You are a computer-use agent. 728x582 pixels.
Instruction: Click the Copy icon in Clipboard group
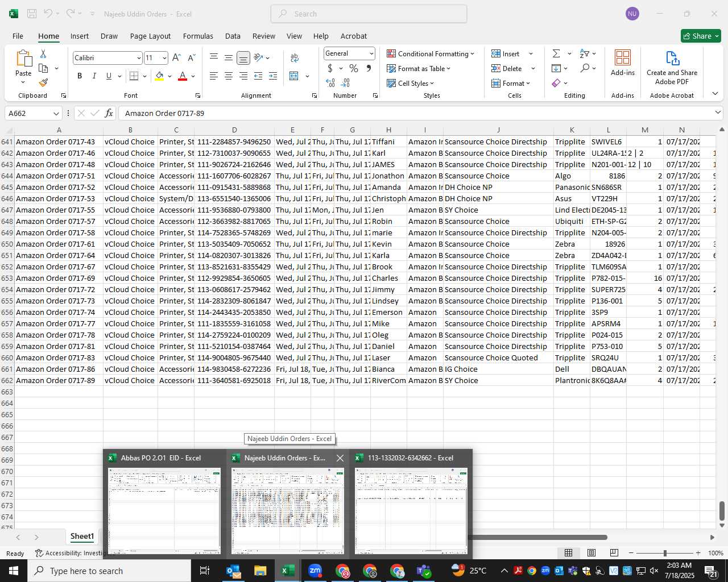pos(43,68)
